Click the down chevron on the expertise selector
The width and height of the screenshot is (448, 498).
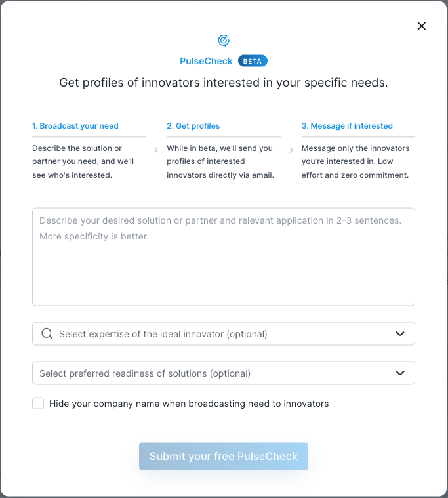400,334
